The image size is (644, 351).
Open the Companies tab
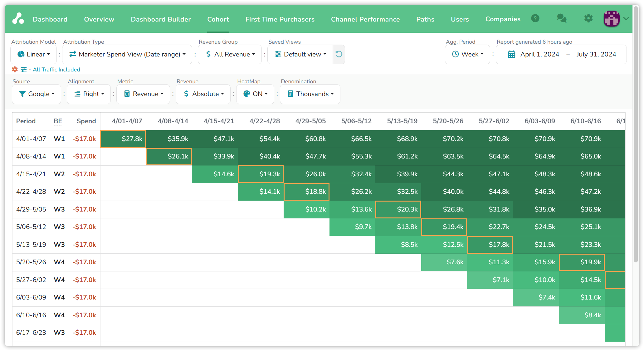pyautogui.click(x=503, y=19)
